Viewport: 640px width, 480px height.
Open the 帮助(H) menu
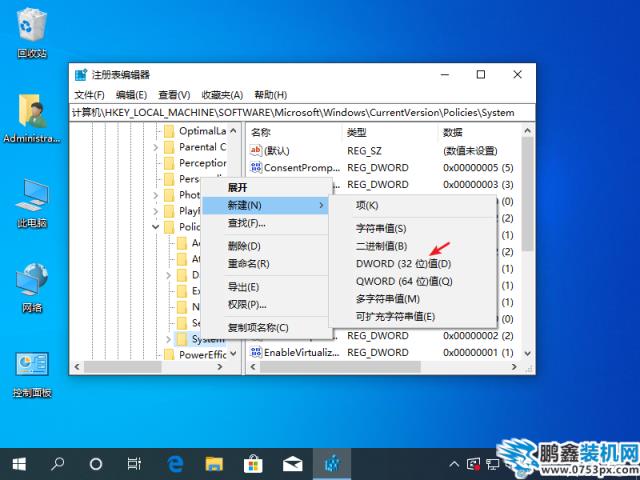(x=271, y=95)
